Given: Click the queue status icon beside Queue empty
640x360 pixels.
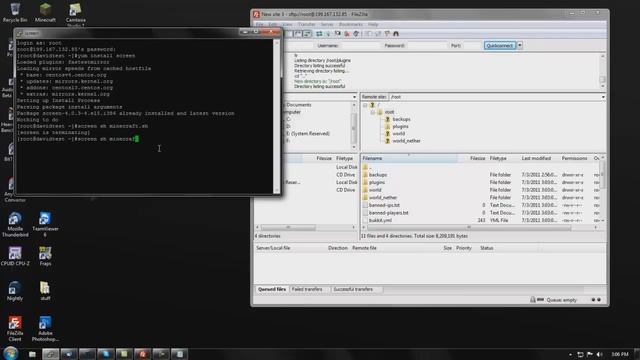Looking at the screenshot, I should coord(540,300).
